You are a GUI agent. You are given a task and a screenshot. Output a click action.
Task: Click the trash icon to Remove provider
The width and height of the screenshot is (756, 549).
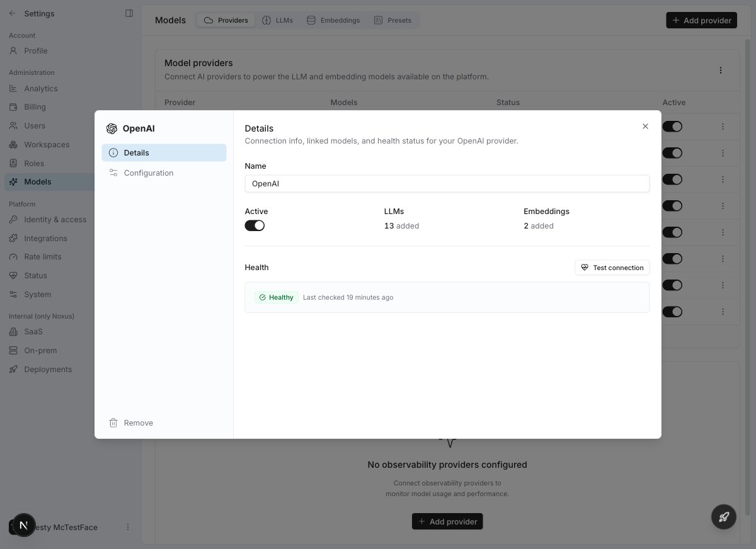coord(113,423)
